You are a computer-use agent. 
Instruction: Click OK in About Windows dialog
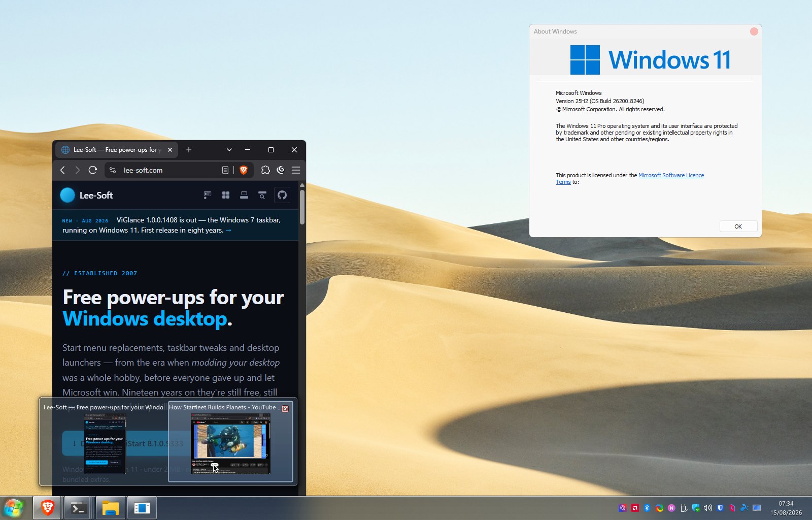(x=738, y=226)
